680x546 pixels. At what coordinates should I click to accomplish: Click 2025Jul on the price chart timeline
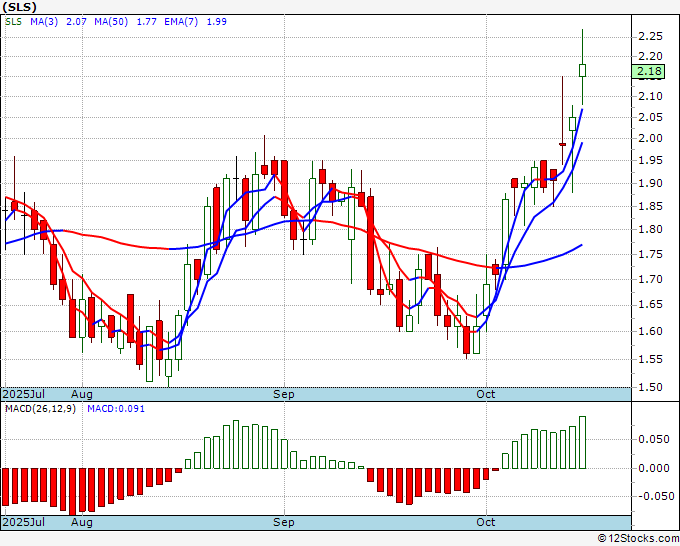click(x=23, y=394)
